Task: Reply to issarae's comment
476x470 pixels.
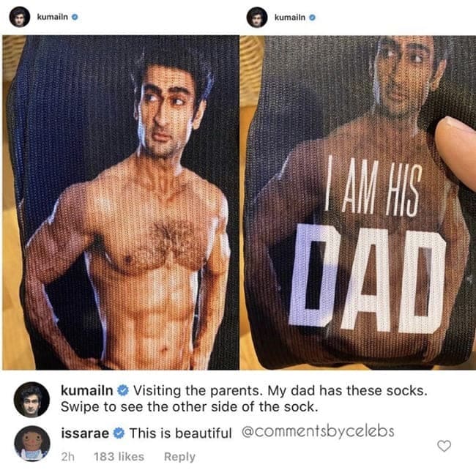Action: click(x=179, y=457)
